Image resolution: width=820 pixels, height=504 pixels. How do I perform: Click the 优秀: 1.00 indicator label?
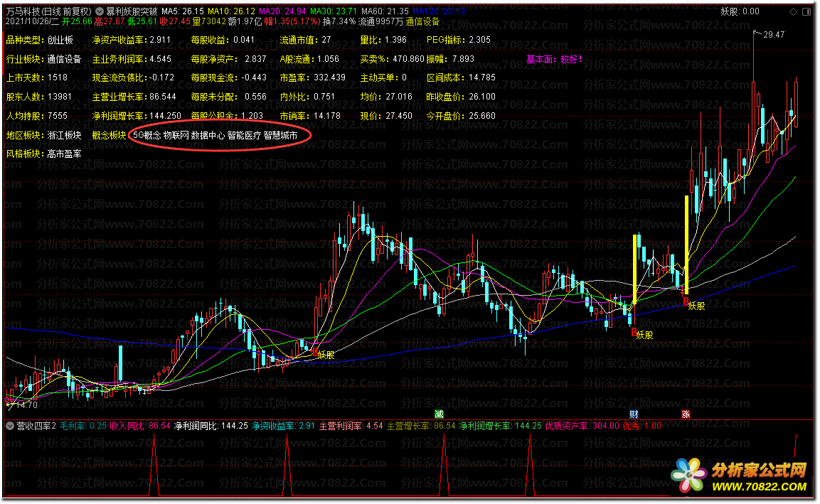coord(641,426)
